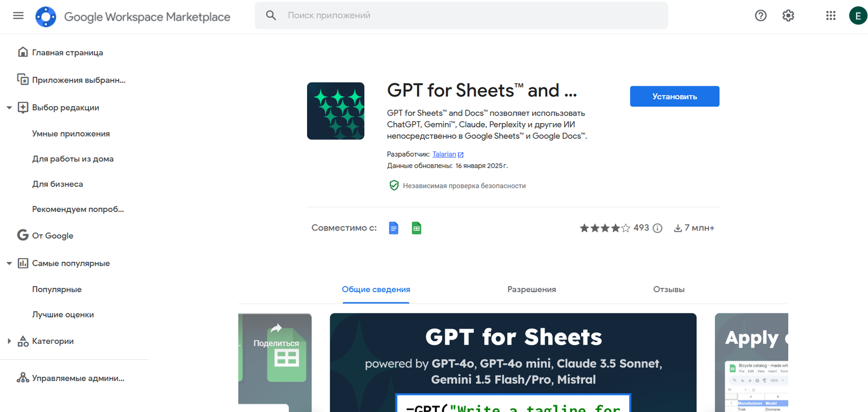Open the Talarian developer link

[x=444, y=154]
